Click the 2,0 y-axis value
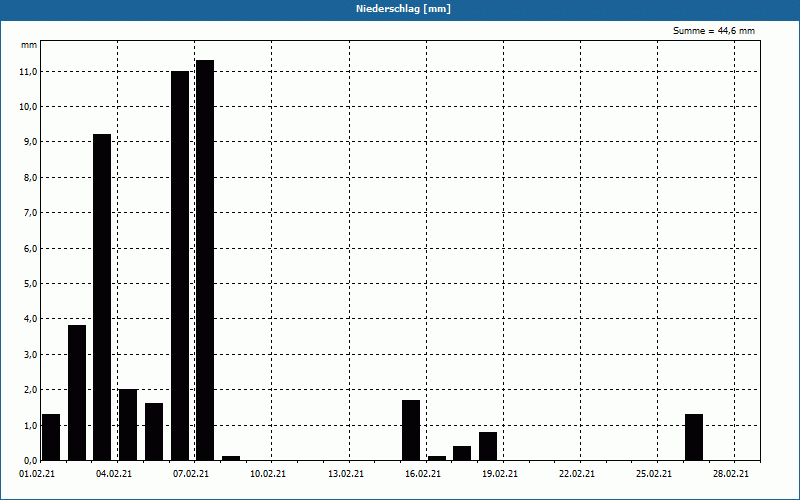The image size is (800, 500). [30, 390]
